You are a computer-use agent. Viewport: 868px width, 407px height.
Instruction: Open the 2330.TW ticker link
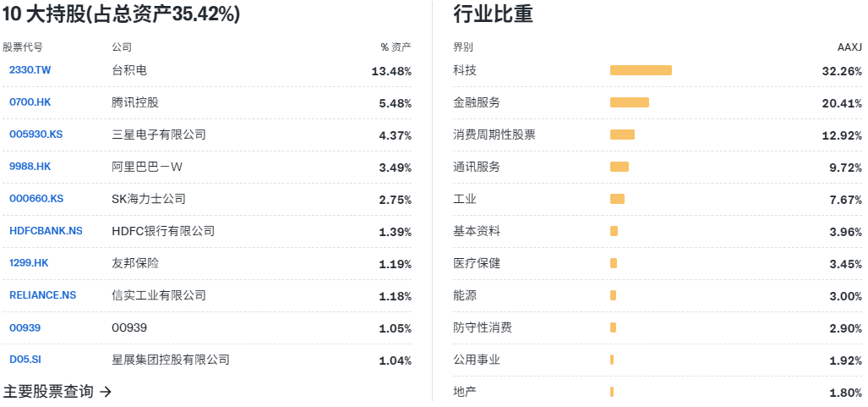click(x=30, y=70)
